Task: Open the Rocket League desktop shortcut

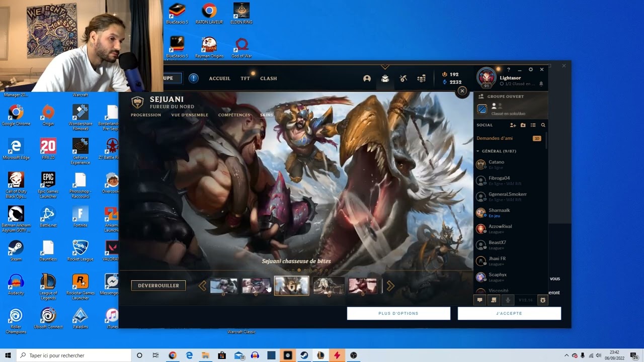Action: (x=80, y=251)
